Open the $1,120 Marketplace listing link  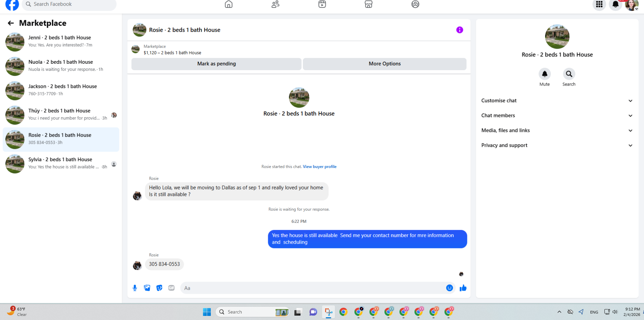(172, 53)
